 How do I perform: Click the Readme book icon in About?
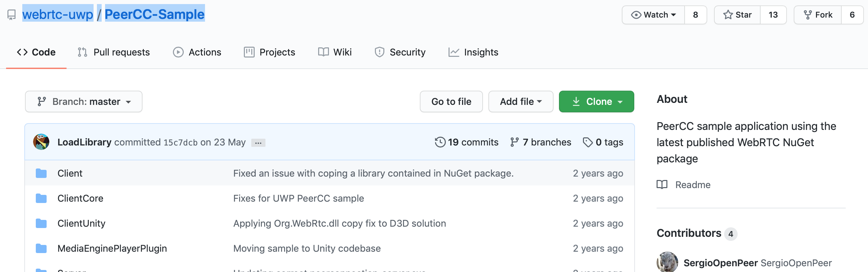point(662,184)
